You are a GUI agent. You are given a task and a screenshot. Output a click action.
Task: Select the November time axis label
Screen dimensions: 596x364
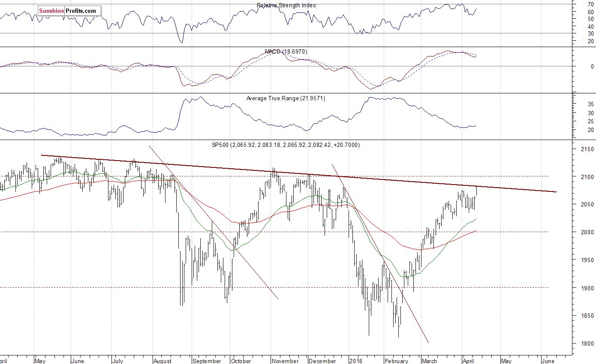[x=286, y=361]
